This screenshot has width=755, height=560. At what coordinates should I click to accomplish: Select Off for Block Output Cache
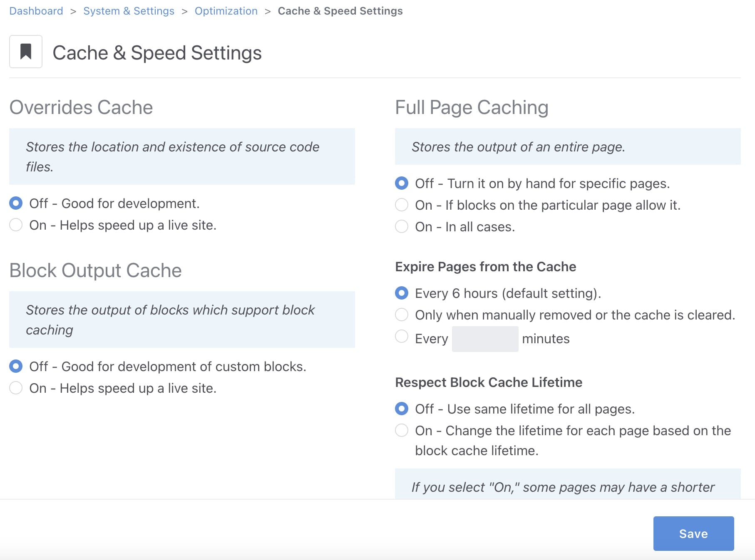pyautogui.click(x=16, y=366)
